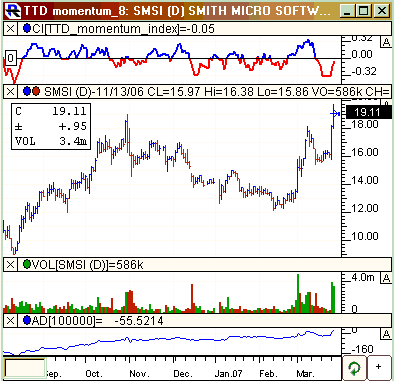Toggle auto-scale A button in volume pane
This screenshot has width=394, height=381.
point(386,278)
